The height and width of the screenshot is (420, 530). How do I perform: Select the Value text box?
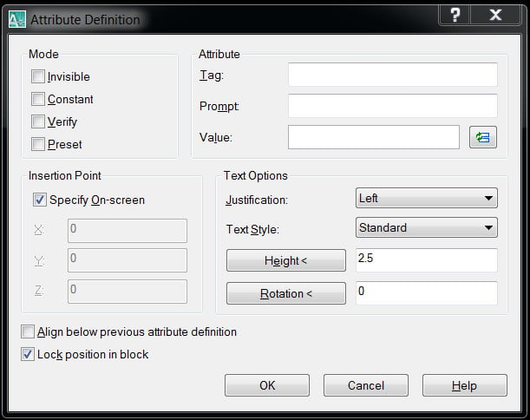(x=374, y=137)
